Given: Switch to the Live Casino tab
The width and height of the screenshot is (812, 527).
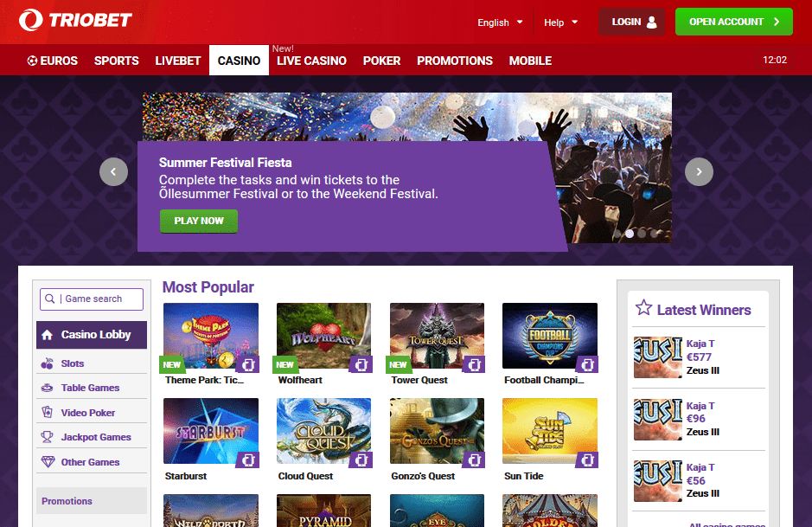Looking at the screenshot, I should coord(311,61).
